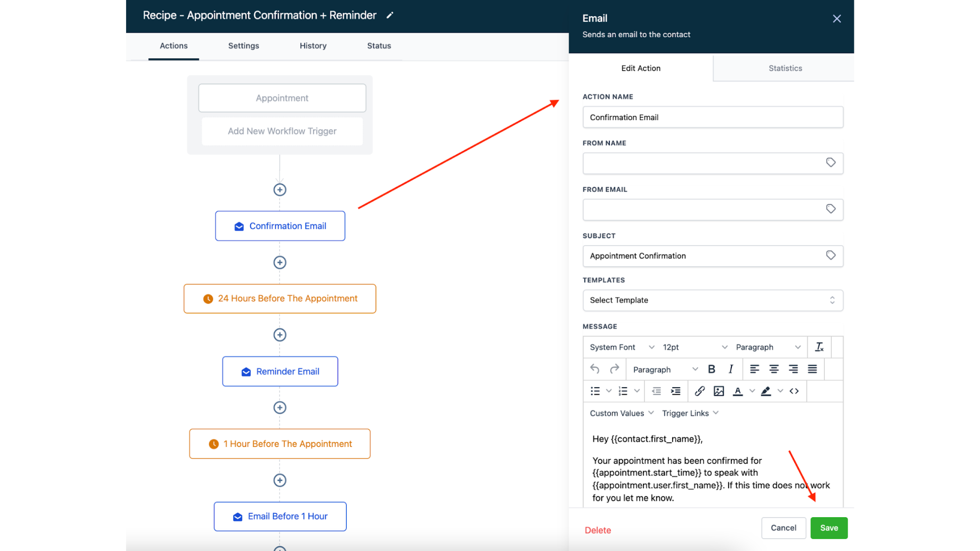This screenshot has width=980, height=551.
Task: Expand the Trigger Links menu
Action: [690, 413]
